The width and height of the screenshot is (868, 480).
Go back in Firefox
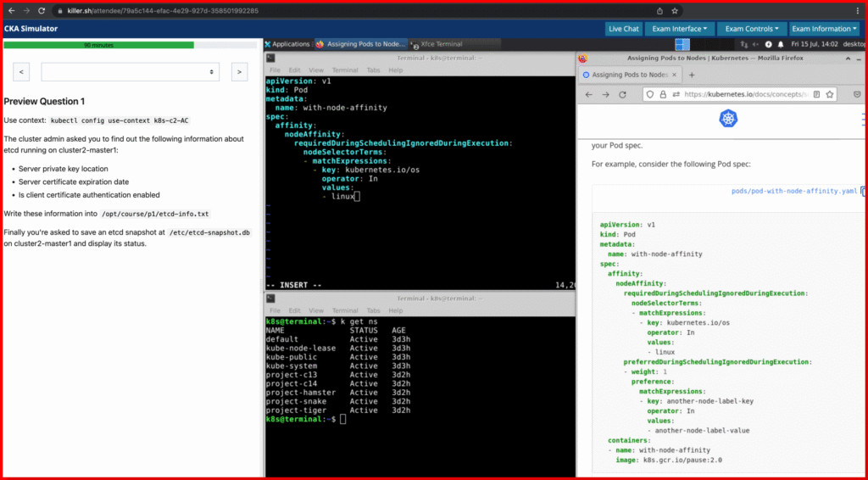pyautogui.click(x=588, y=95)
